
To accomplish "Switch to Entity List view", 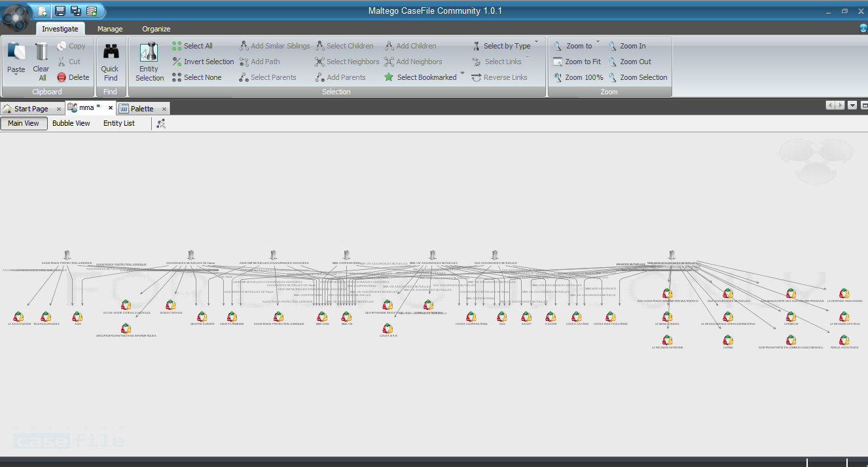I will click(x=119, y=123).
